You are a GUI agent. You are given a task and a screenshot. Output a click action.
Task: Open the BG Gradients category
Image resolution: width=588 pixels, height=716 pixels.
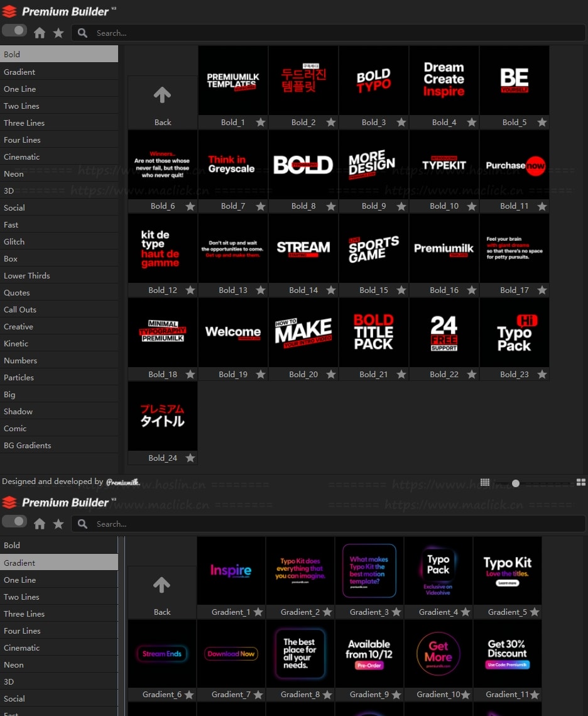(x=59, y=445)
